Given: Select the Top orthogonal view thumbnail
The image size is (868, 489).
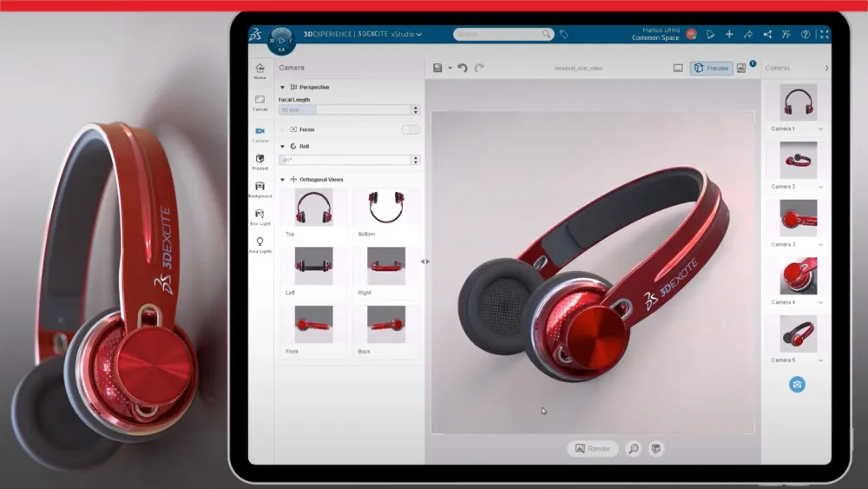Looking at the screenshot, I should (313, 208).
